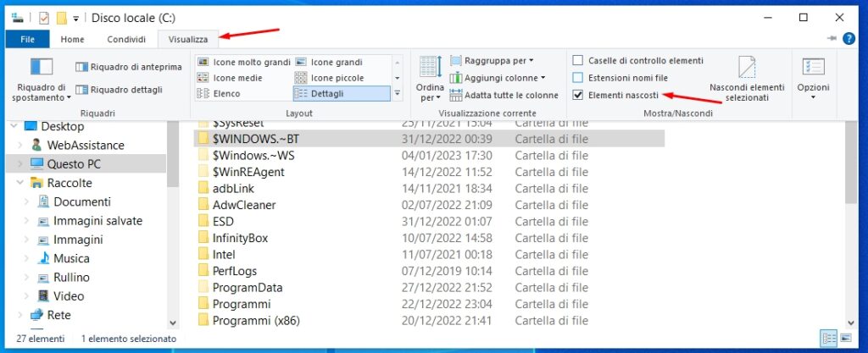
Task: Select the Programmi (x86) folder icon
Action: (x=203, y=320)
